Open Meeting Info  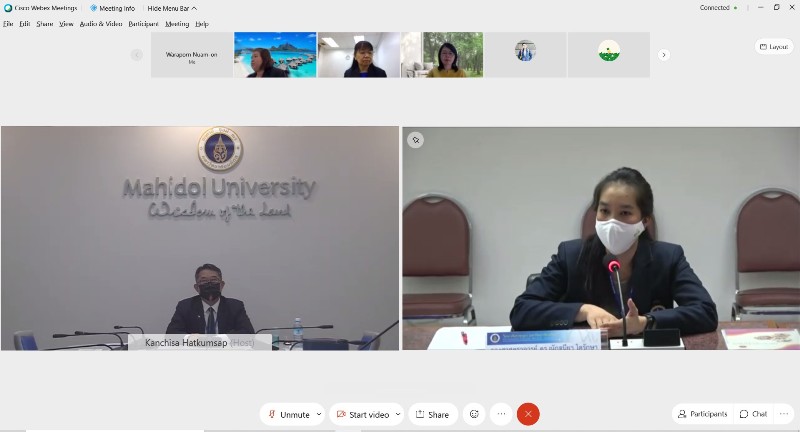pos(113,8)
